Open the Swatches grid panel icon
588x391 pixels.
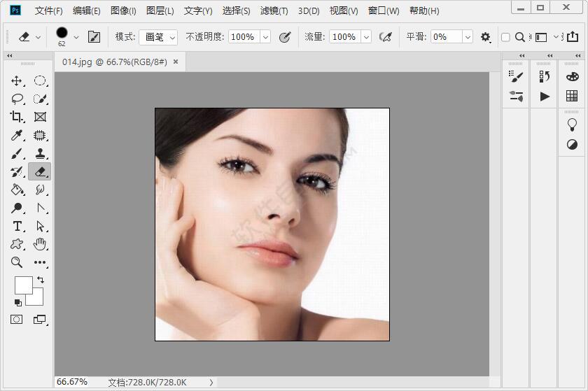pyautogui.click(x=572, y=96)
